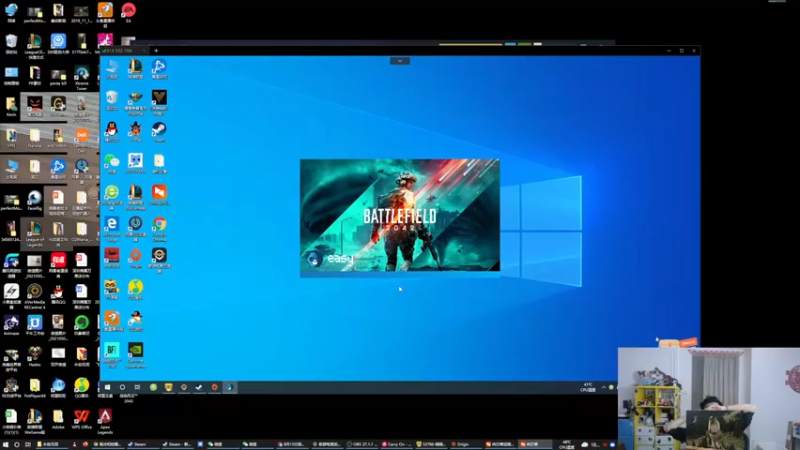Screen dimensions: 800x450
Task: Click remote taskbar Start button
Action: click(x=108, y=387)
